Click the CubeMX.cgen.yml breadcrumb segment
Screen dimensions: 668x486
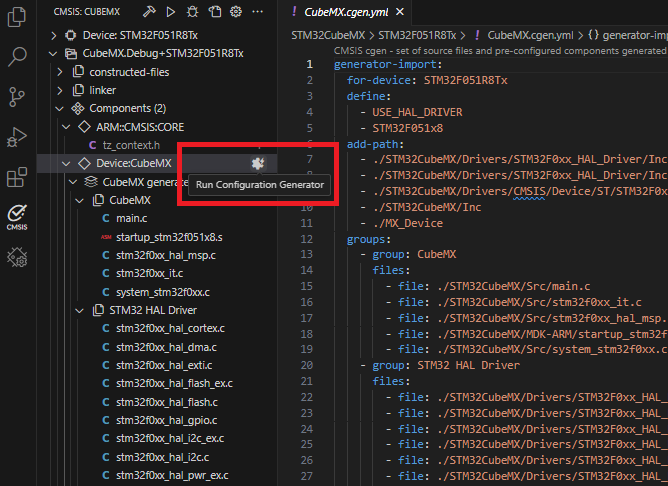coord(530,35)
